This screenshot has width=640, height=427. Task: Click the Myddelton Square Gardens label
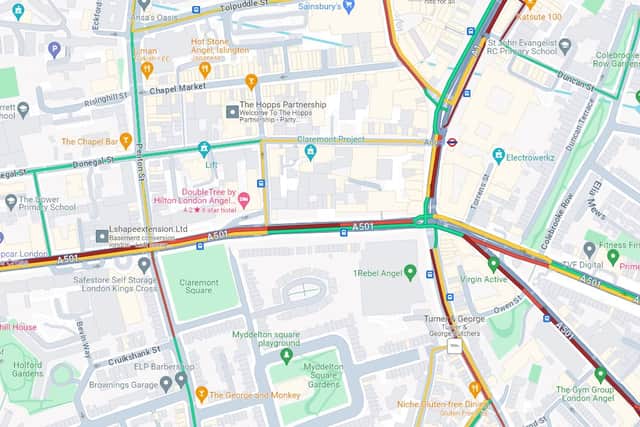click(x=323, y=376)
